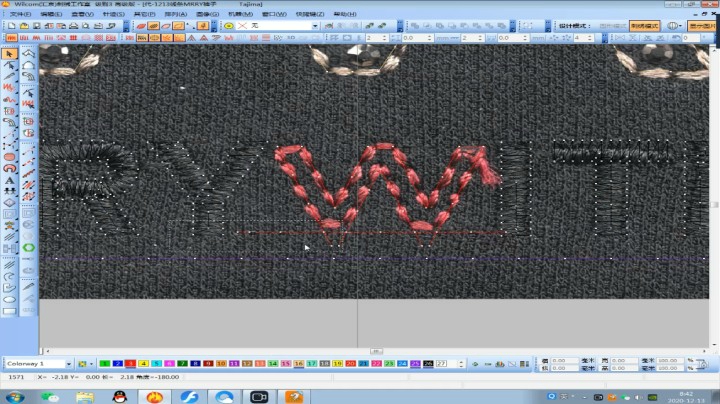
Task: Adjust the second '2' stepper arrows
Action: (480, 38)
